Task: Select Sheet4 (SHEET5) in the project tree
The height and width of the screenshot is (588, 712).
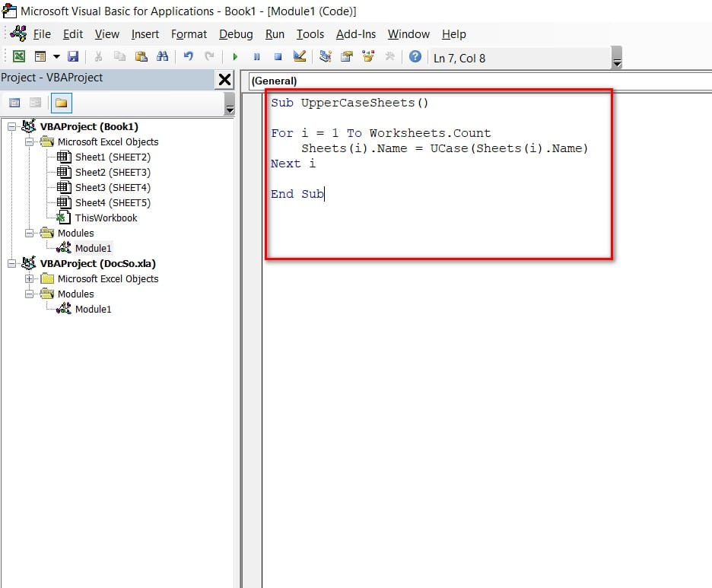Action: 113,202
